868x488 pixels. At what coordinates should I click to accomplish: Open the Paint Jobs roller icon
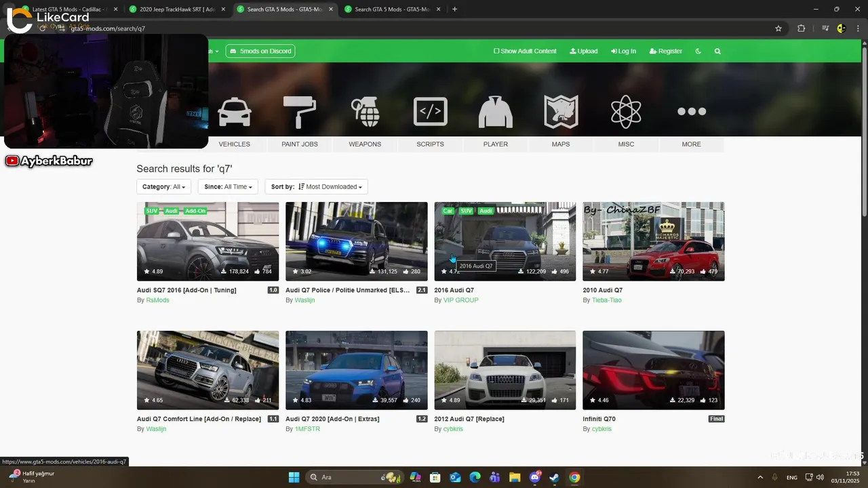coord(299,112)
